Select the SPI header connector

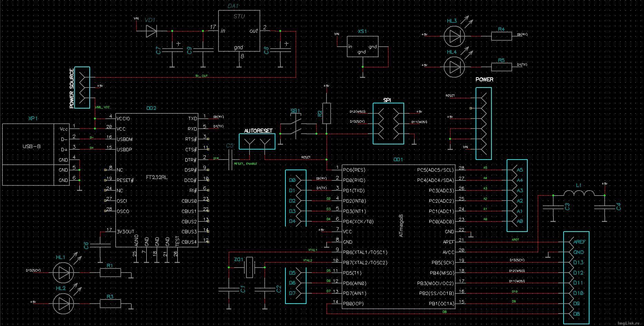click(388, 123)
